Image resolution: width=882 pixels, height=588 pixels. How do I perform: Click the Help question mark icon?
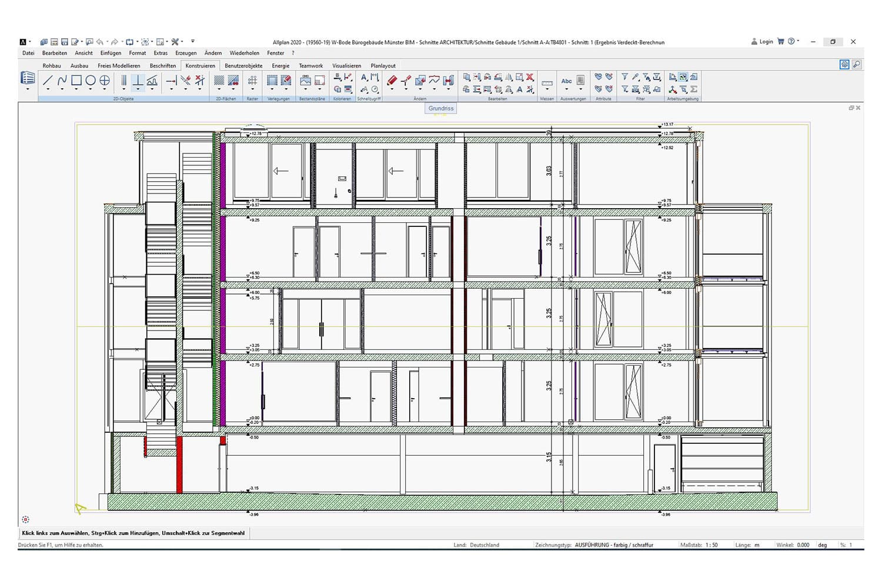791,41
